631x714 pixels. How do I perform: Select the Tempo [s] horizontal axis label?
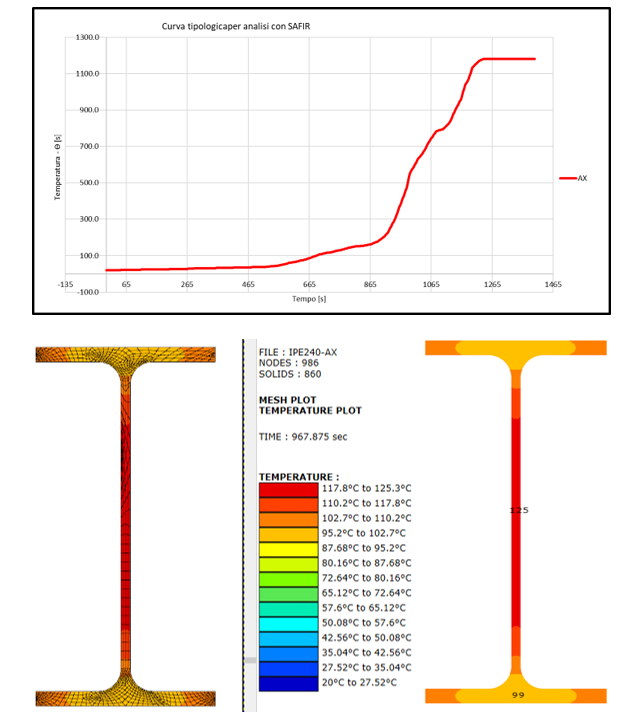[x=307, y=299]
